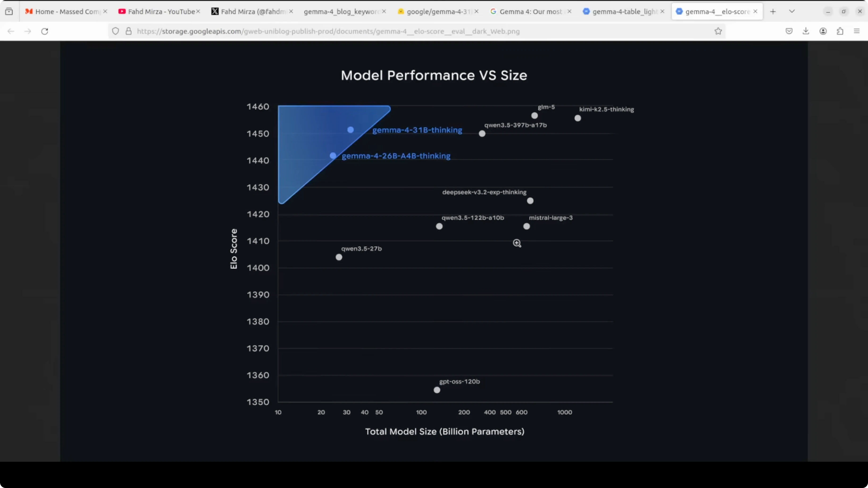Screen dimensions: 868x488
Task: Reload the current page
Action: (x=45, y=31)
